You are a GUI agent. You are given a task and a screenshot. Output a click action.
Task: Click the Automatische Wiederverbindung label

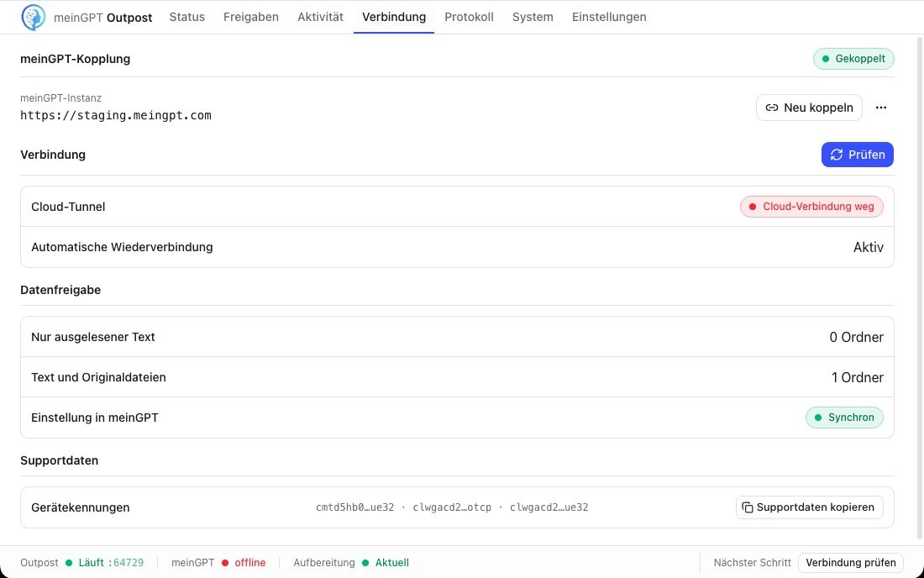pos(122,248)
